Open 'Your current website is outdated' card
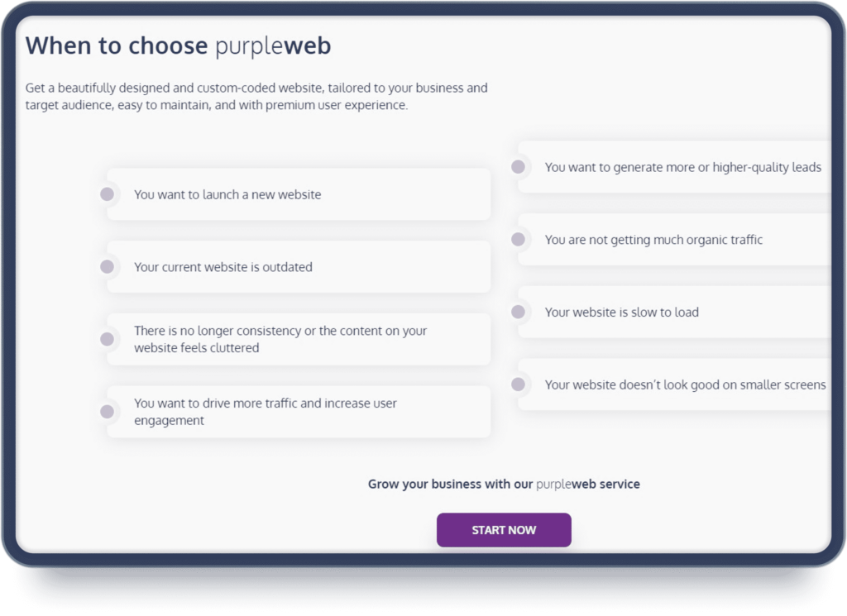847x616 pixels. pos(299,267)
